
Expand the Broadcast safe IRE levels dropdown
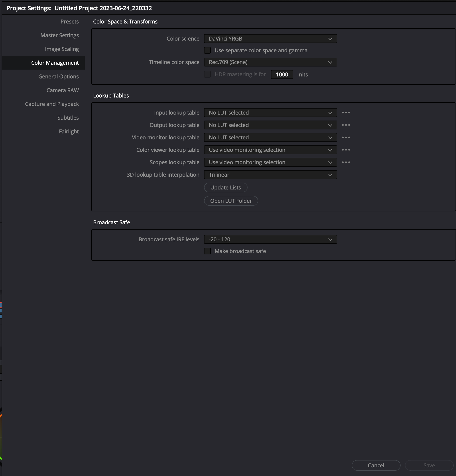click(x=271, y=239)
